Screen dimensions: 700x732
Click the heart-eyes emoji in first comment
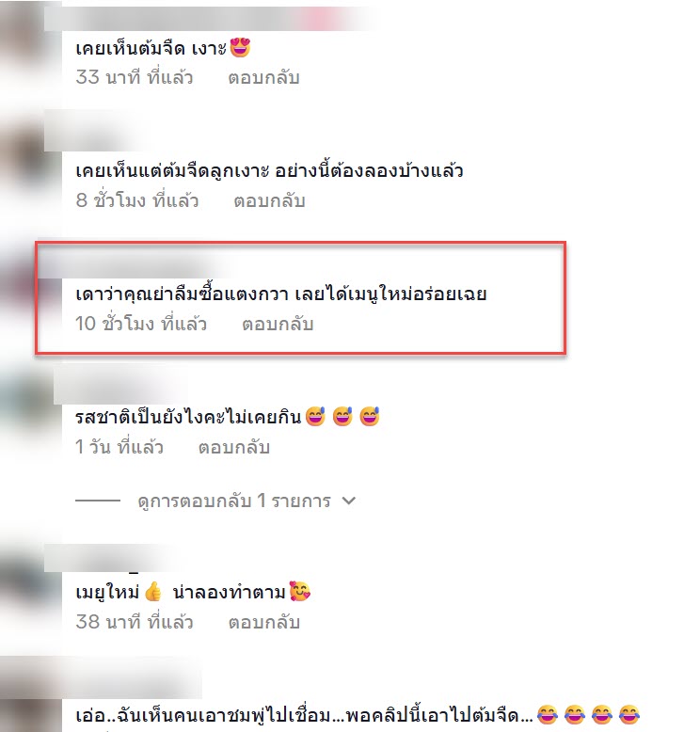pos(241,48)
